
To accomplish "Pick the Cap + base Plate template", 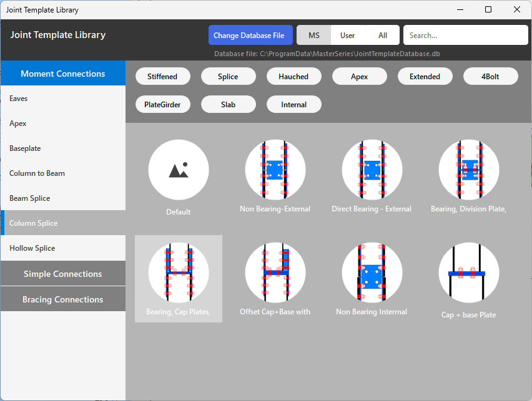I will 468,273.
